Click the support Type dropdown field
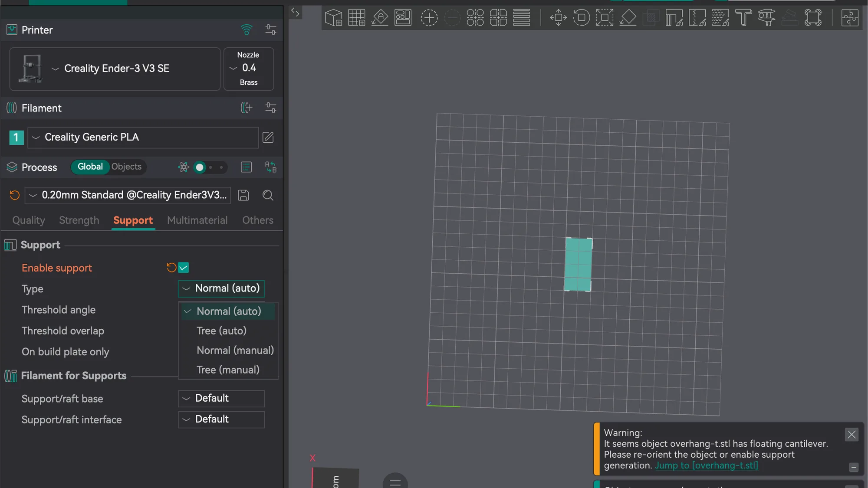 coord(221,288)
